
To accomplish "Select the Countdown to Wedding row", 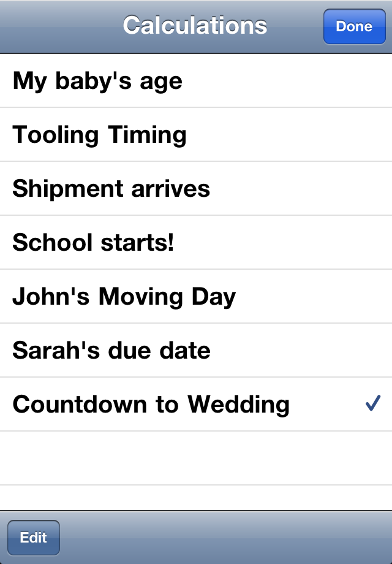I will click(151, 405).
